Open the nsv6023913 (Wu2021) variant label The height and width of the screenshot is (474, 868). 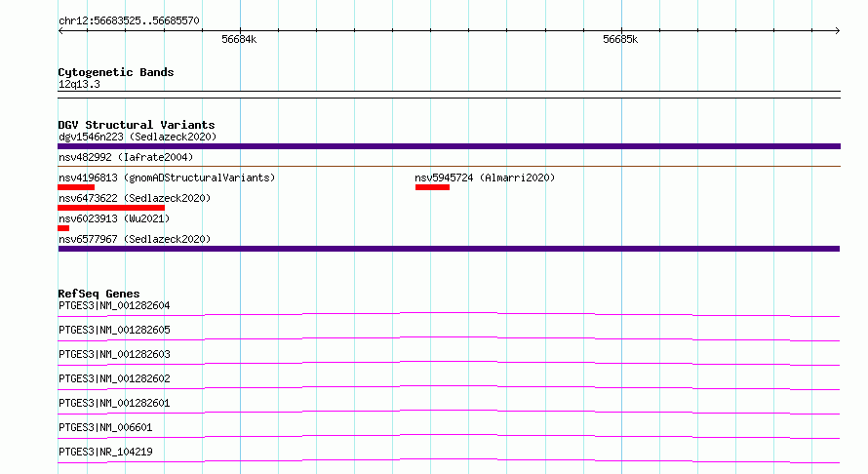(x=114, y=218)
